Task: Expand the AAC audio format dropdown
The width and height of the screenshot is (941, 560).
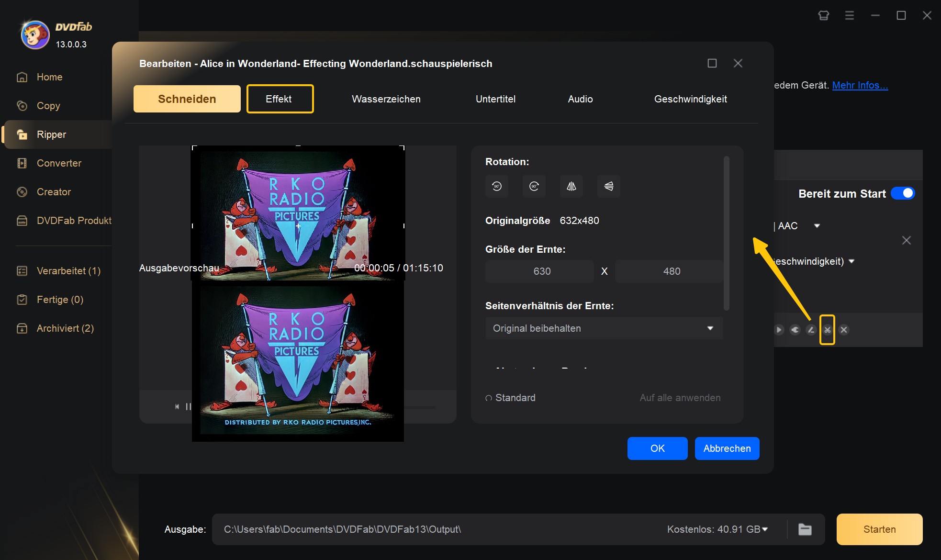Action: 817,226
